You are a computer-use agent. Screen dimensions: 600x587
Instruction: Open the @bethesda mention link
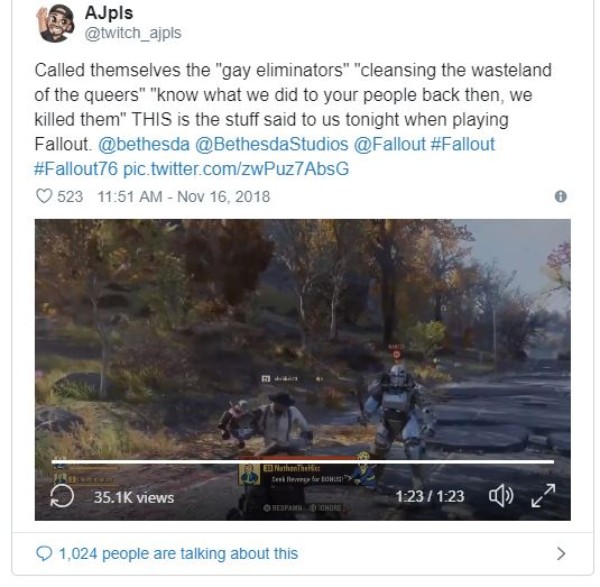pyautogui.click(x=144, y=144)
